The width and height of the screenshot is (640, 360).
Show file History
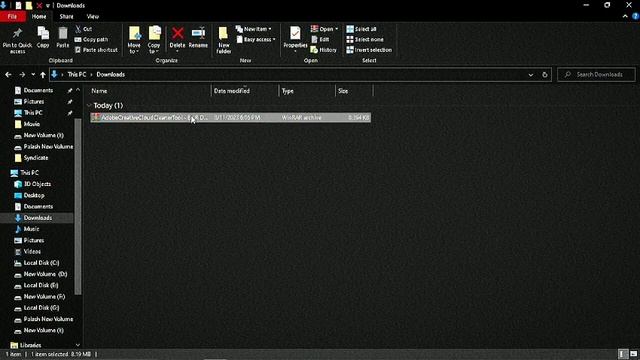click(324, 50)
